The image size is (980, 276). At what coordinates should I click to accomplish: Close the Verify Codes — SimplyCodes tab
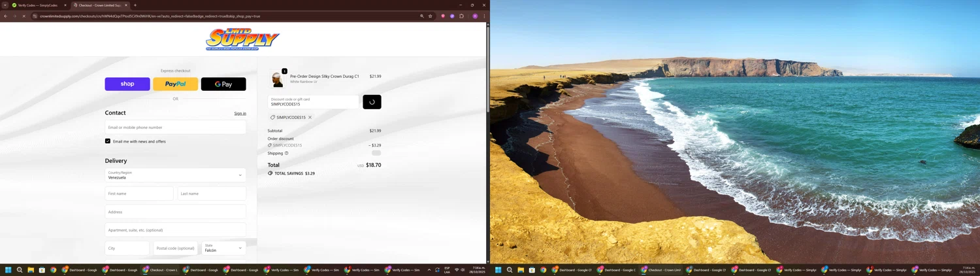coord(65,5)
